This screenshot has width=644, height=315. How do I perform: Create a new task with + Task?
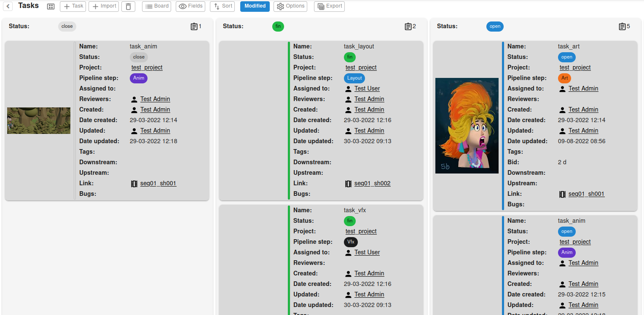tap(72, 6)
